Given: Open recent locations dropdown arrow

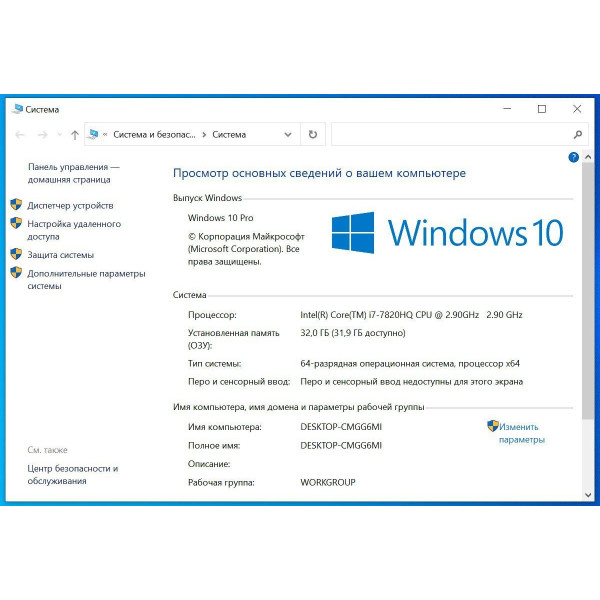Looking at the screenshot, I should click(59, 135).
